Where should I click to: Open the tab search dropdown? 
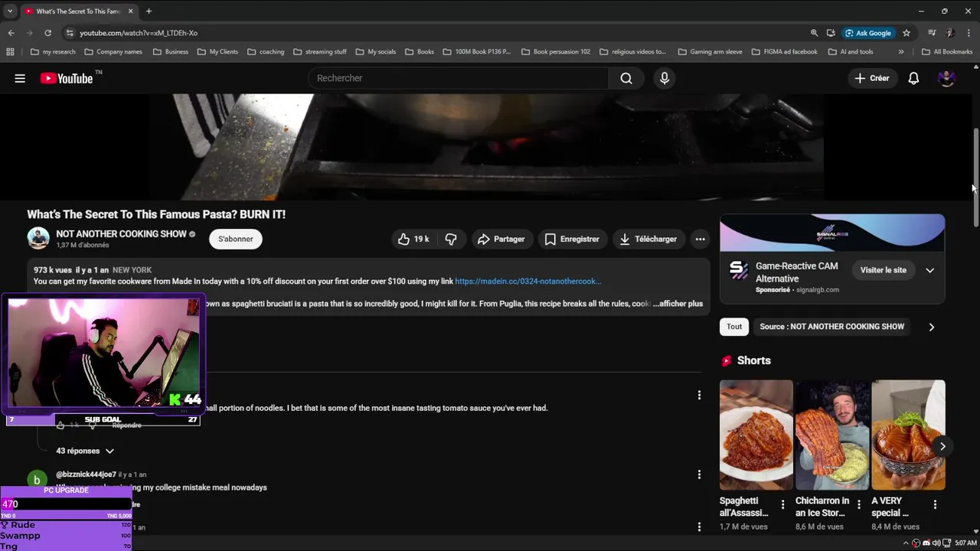[x=10, y=11]
